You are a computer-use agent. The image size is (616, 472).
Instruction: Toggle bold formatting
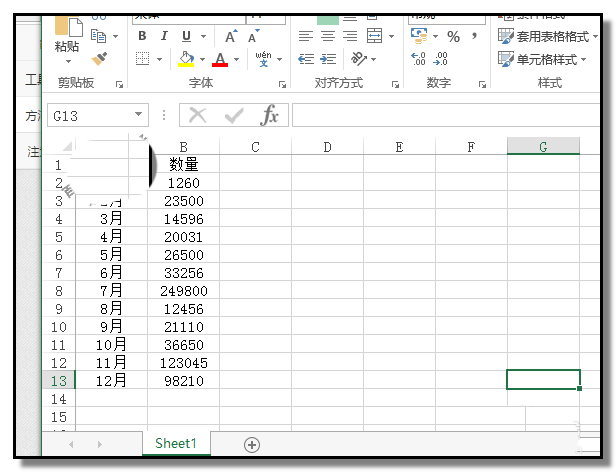click(x=141, y=36)
